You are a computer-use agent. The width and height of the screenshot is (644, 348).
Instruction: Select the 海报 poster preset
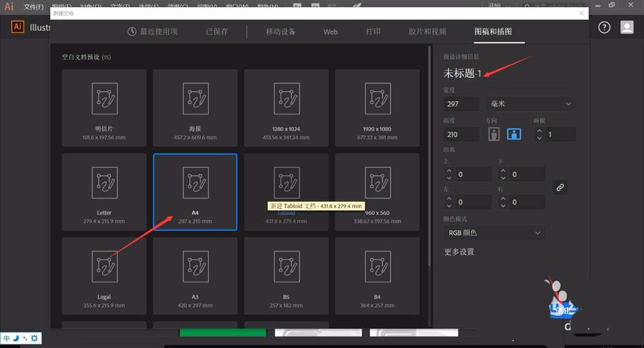(195, 108)
